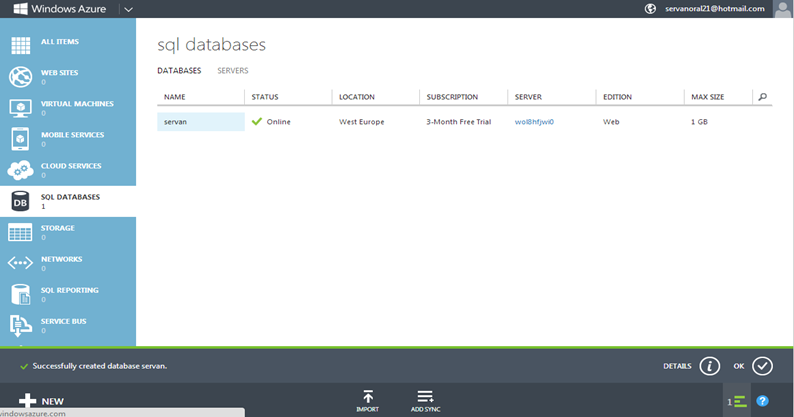This screenshot has width=794, height=417.
Task: Open All Items grid icon in sidebar
Action: coord(21,46)
